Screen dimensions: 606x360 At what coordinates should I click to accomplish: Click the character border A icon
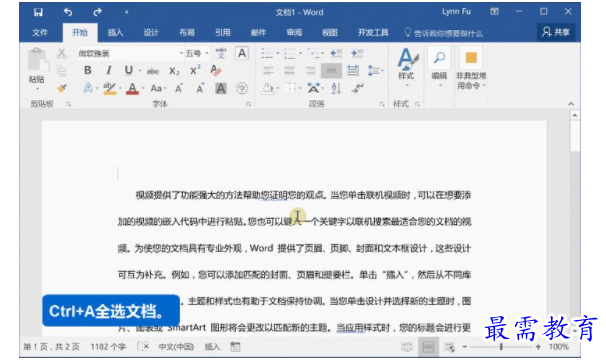click(x=242, y=53)
